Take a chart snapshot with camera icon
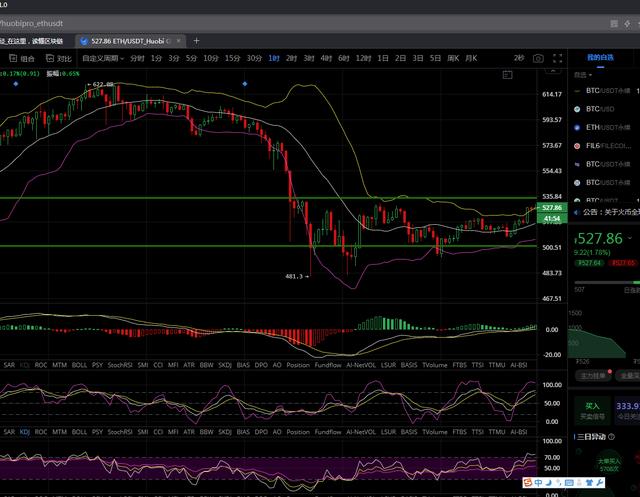 538,59
